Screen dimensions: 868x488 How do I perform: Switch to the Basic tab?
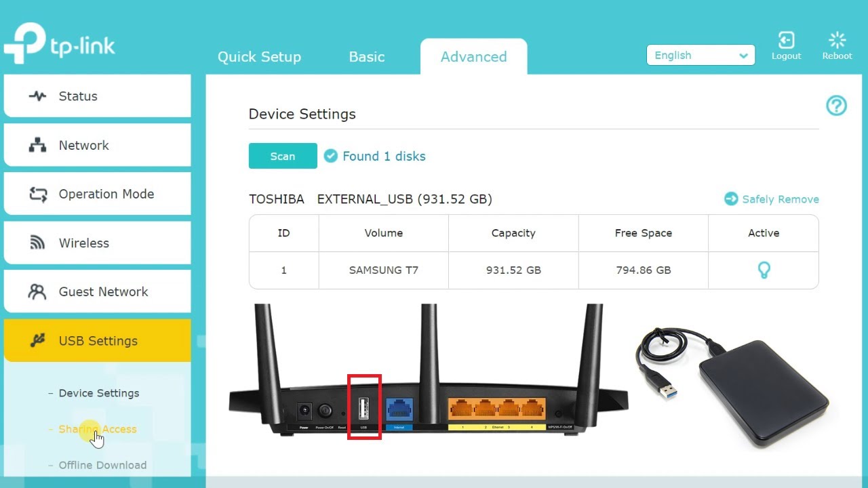[x=367, y=57]
